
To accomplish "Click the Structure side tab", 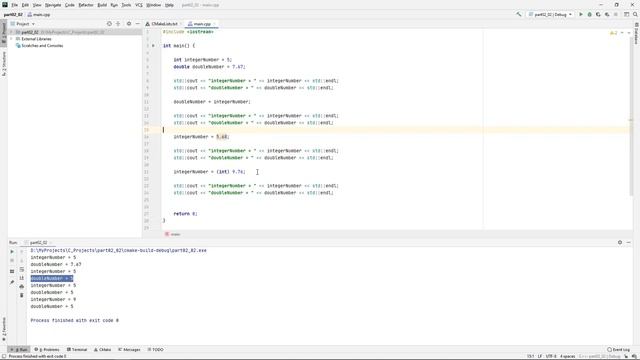I will pos(4,64).
